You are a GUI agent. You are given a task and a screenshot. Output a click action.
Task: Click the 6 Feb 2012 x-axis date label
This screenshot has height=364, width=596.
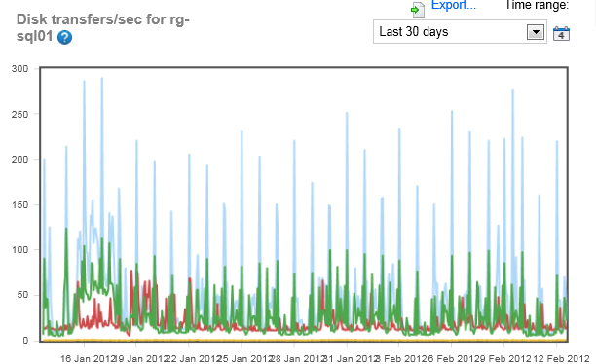(x=452, y=358)
